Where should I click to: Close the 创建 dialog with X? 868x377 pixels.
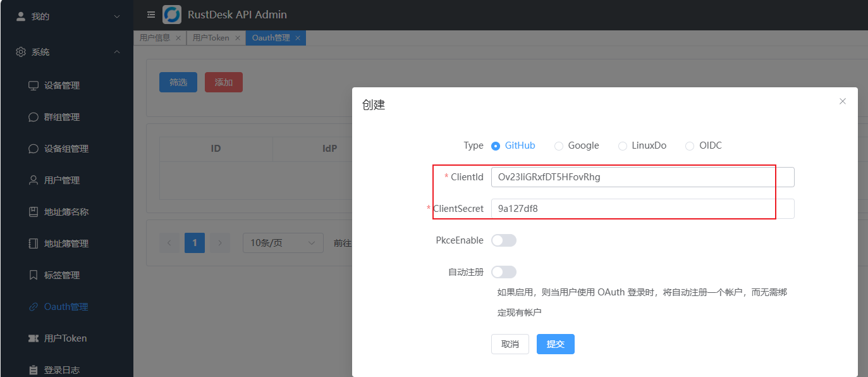pos(842,101)
